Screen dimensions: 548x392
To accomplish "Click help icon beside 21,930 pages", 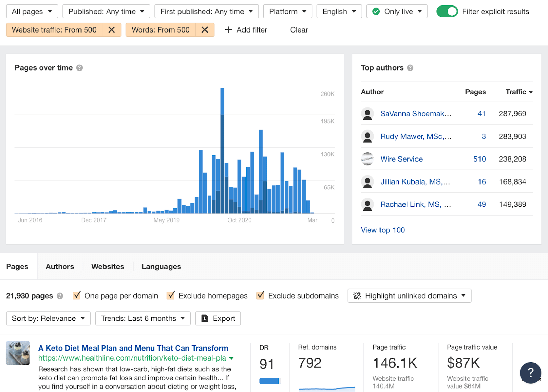I will [60, 296].
